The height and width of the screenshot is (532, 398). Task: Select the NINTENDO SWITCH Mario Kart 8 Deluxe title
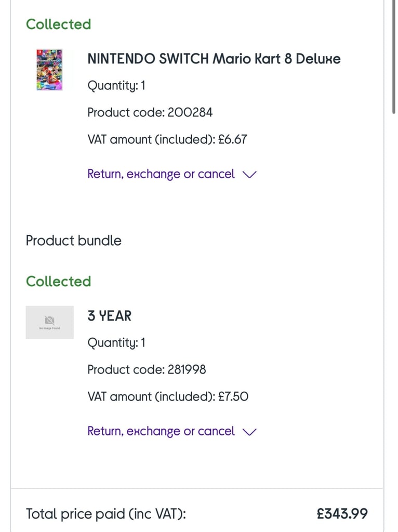coord(214,59)
